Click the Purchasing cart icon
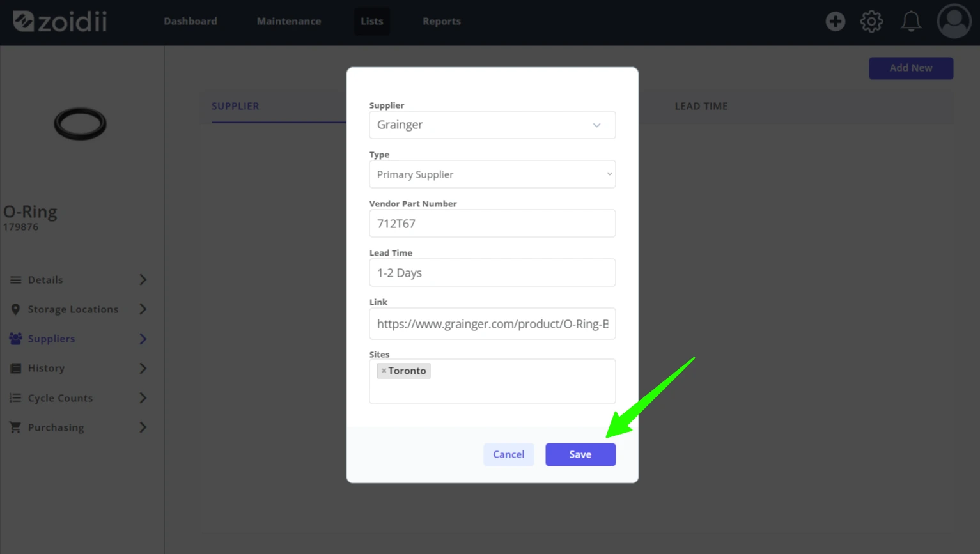 pyautogui.click(x=15, y=427)
